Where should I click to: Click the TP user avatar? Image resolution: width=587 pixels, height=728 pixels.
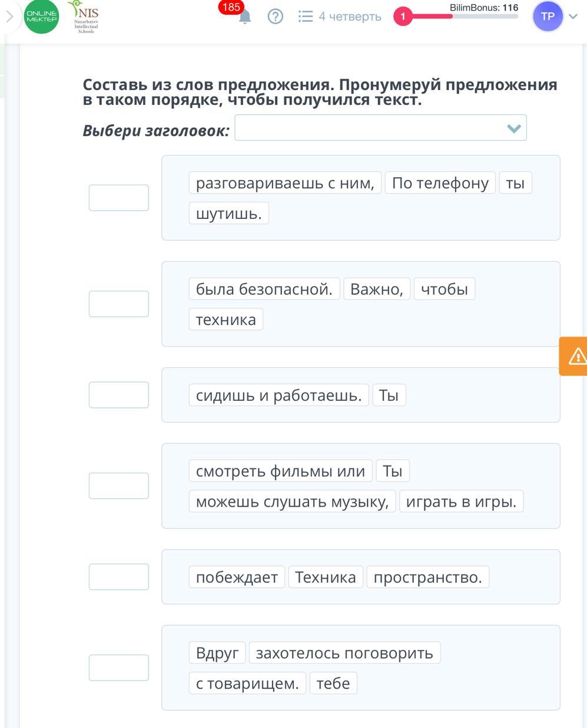tap(548, 16)
